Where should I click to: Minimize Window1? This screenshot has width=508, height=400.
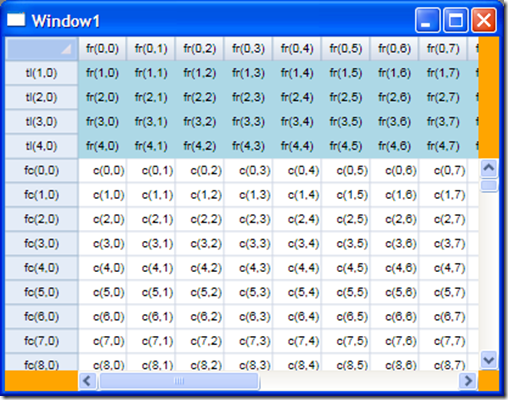pyautogui.click(x=427, y=20)
